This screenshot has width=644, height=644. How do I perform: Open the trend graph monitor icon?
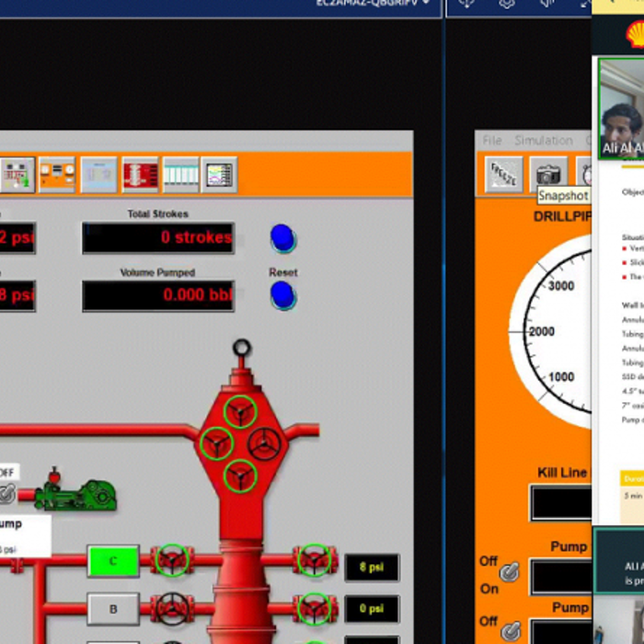pyautogui.click(x=219, y=175)
